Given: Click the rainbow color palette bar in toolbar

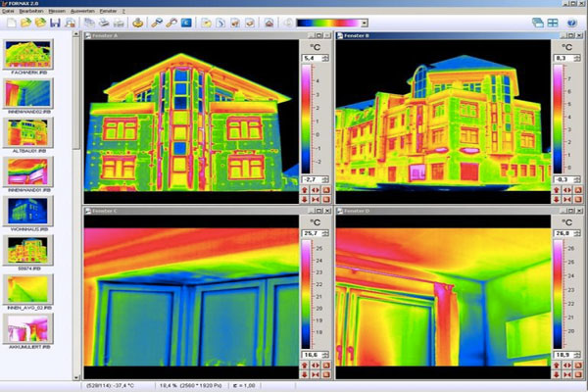Looking at the screenshot, I should click(x=328, y=23).
